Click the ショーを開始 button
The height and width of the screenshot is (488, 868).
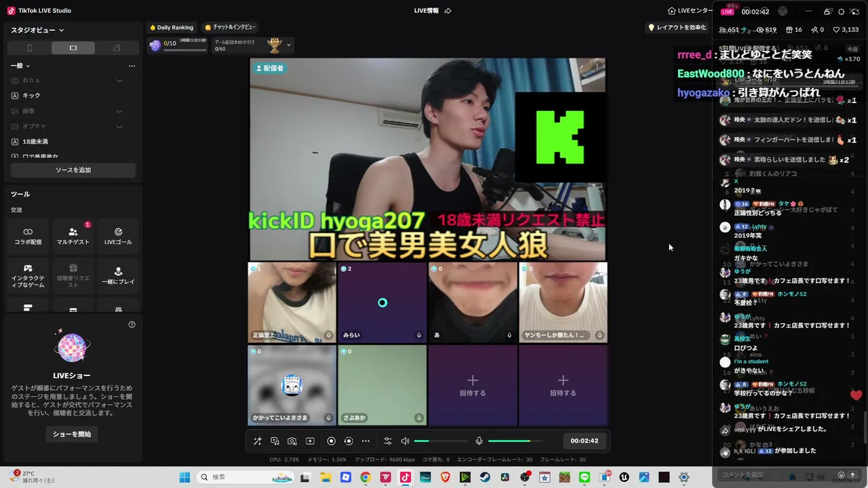coord(72,434)
